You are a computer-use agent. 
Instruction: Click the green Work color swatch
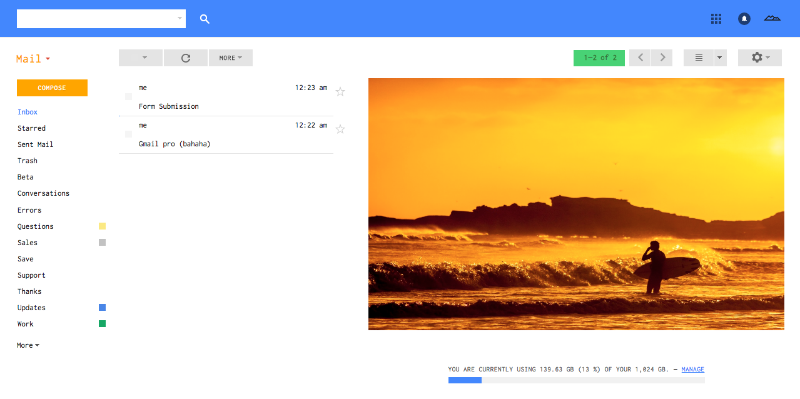point(103,323)
